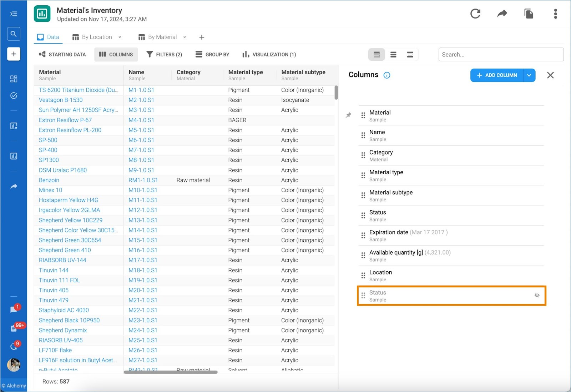Click the Add Column button
571x392 pixels.
coord(497,75)
